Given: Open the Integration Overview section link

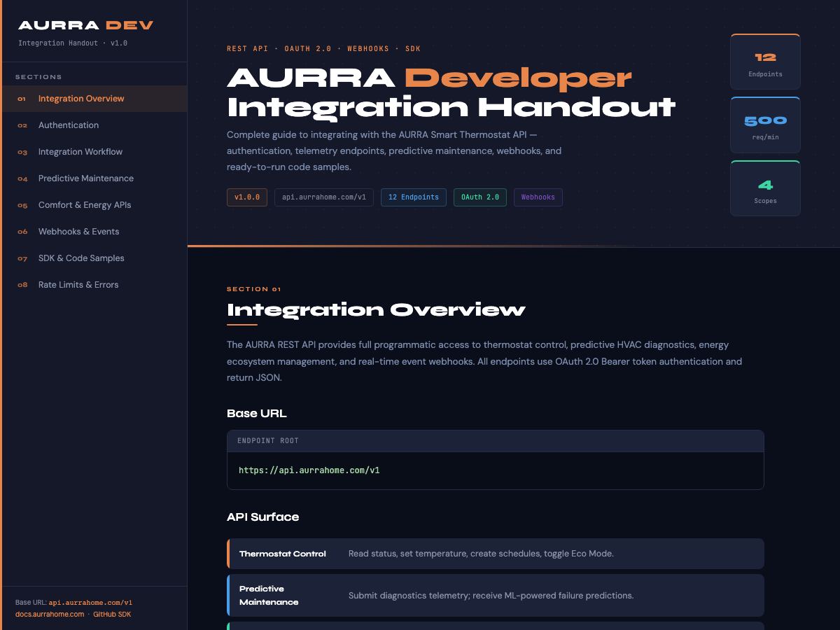Looking at the screenshot, I should [x=94, y=99].
